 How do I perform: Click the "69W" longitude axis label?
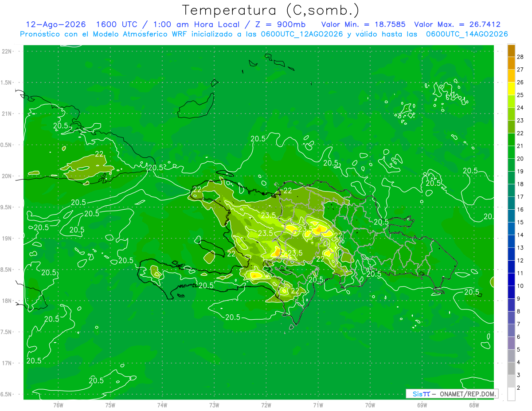pyautogui.click(x=422, y=405)
